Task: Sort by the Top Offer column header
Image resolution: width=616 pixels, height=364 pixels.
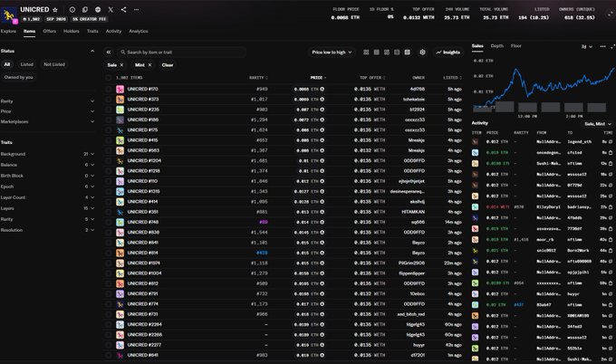Action: 372,78
